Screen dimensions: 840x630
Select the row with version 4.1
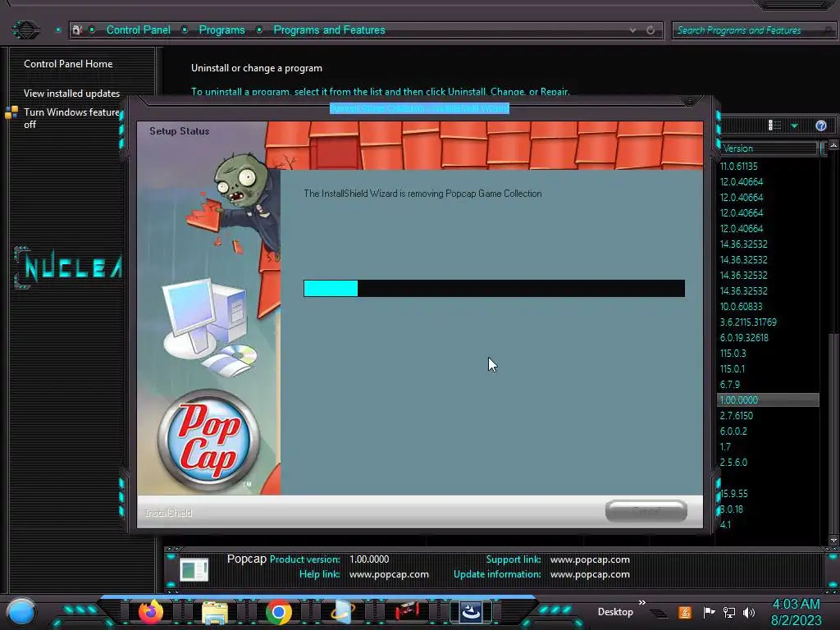pos(768,524)
